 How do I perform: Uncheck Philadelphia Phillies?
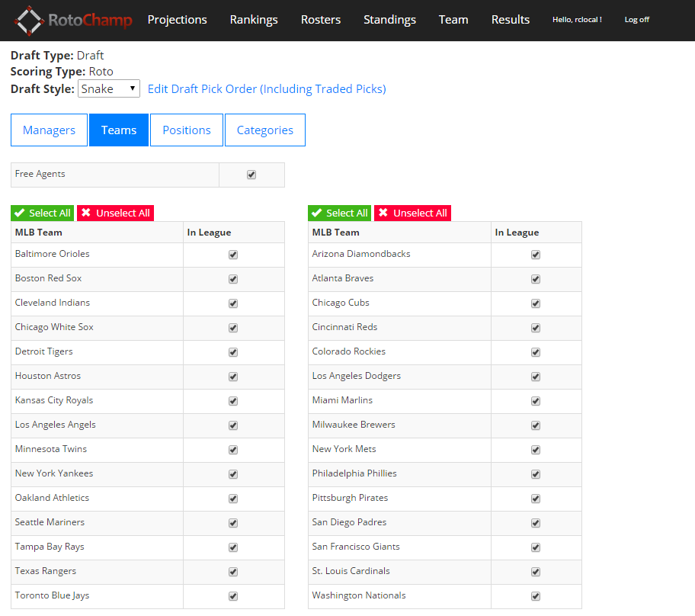point(536,474)
